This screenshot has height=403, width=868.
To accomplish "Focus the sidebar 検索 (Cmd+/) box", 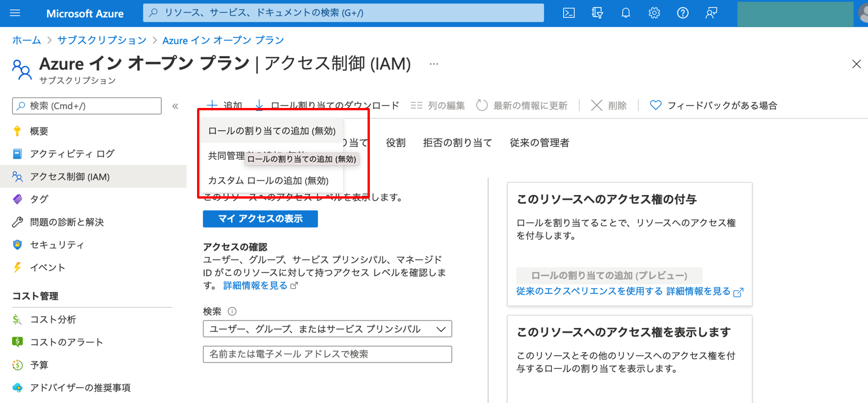I will pyautogui.click(x=87, y=106).
